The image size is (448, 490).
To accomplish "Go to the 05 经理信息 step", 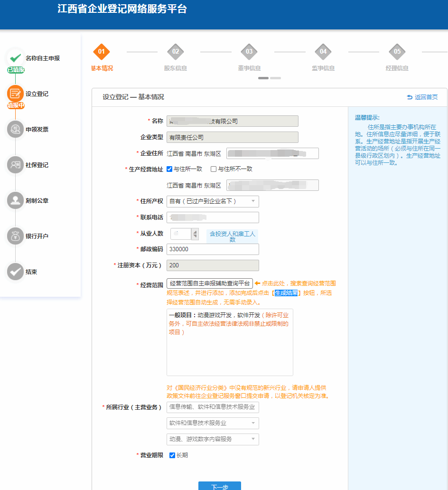I will (x=397, y=52).
